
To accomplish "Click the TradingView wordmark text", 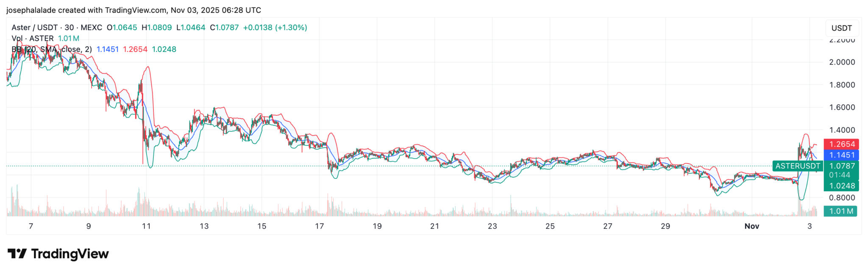I will point(70,254).
